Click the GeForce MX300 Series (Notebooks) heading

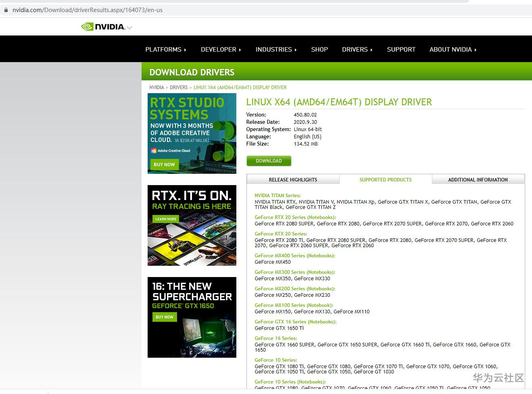pos(295,272)
